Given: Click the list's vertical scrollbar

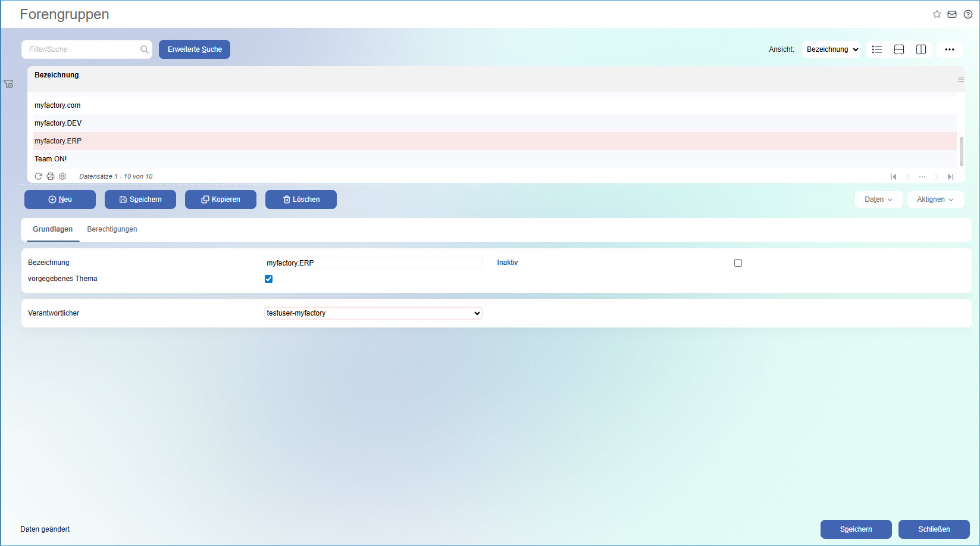Looking at the screenshot, I should point(961,151).
